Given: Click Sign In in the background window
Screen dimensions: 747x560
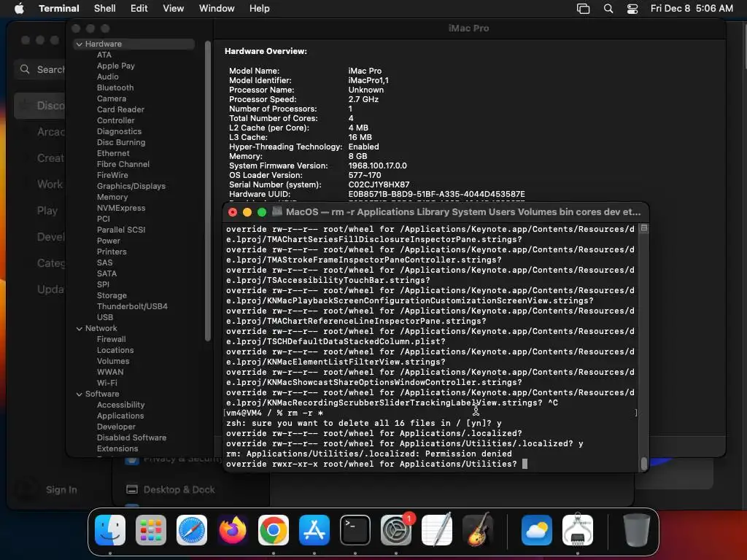Looking at the screenshot, I should [x=61, y=489].
